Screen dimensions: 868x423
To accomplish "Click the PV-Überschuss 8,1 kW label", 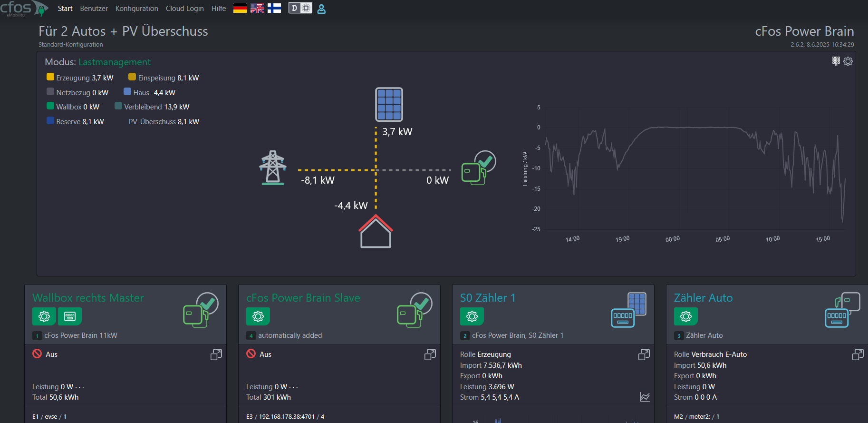I will 164,122.
